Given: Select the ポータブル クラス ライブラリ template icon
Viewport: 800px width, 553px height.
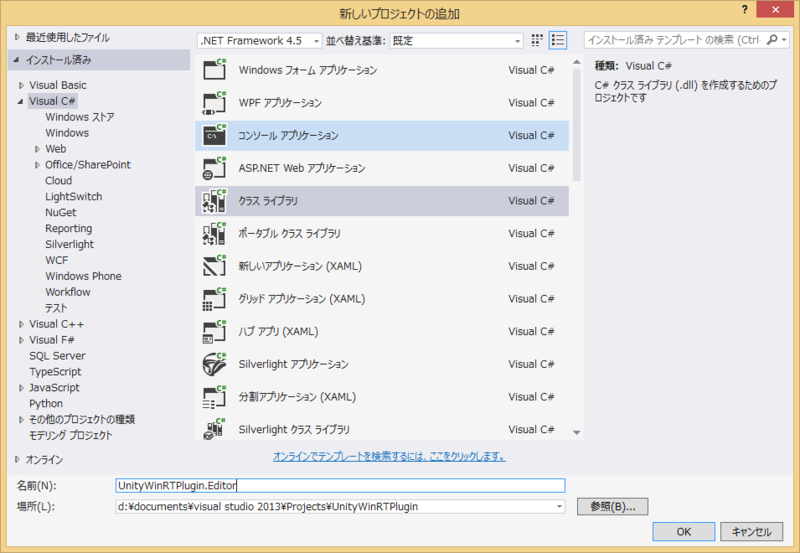Looking at the screenshot, I should tap(214, 233).
